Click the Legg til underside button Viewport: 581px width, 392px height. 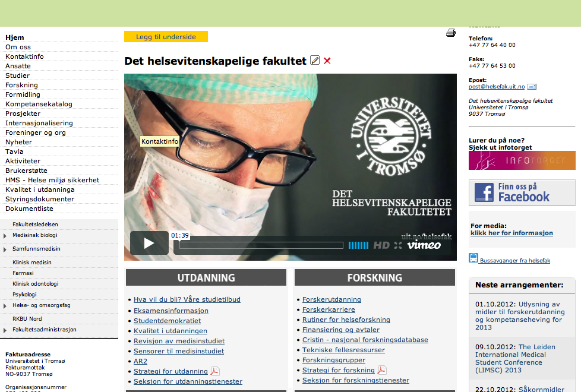(x=166, y=37)
